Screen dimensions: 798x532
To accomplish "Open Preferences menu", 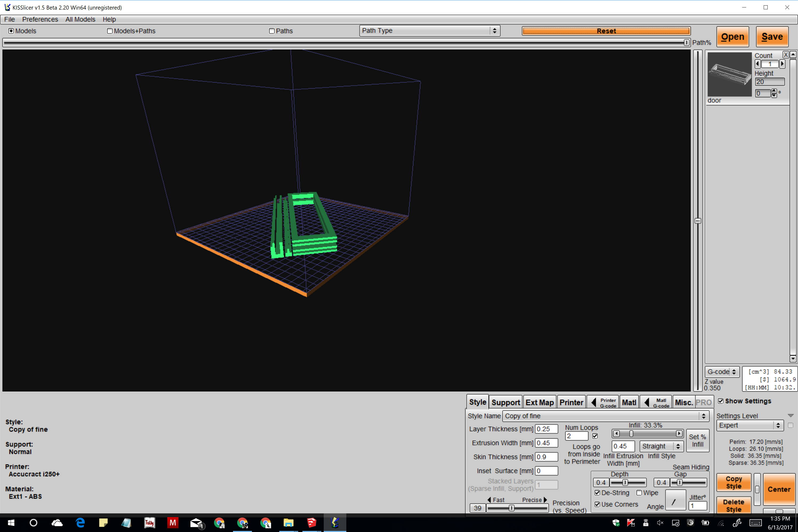I will pos(40,19).
